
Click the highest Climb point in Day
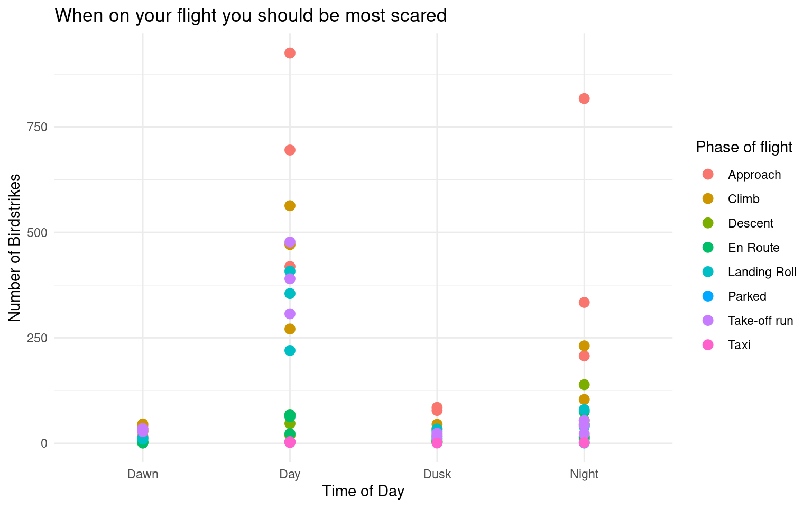tap(290, 206)
